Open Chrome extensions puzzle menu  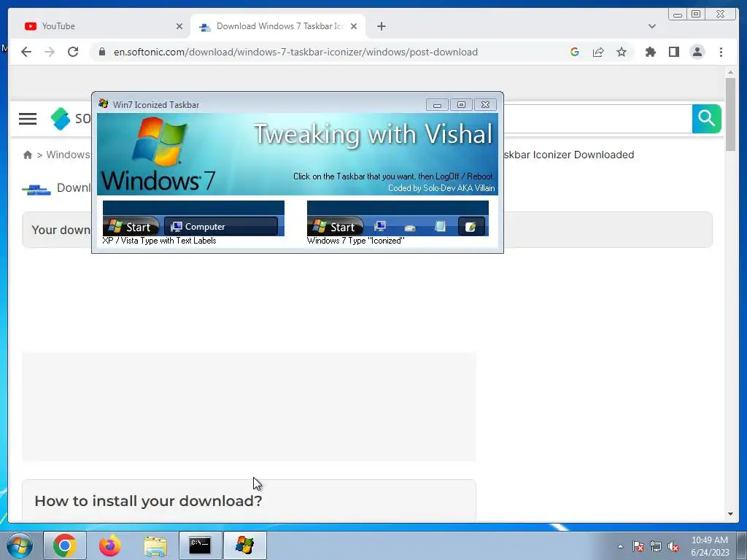tap(650, 52)
